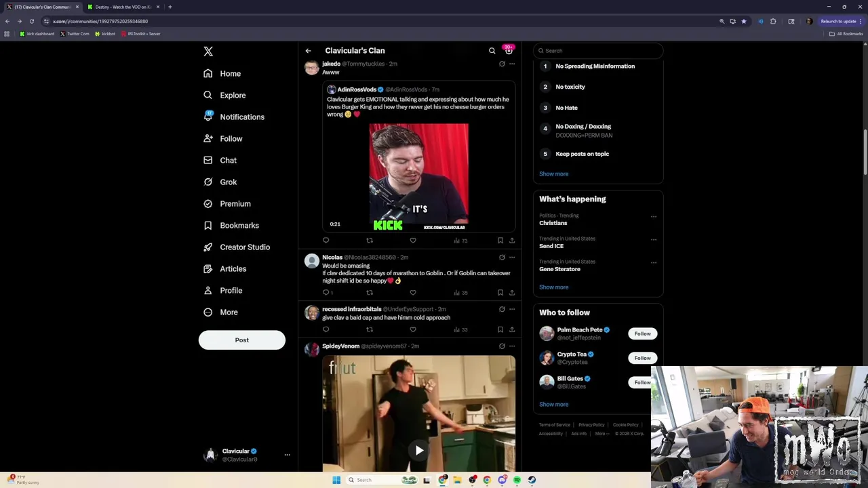Click the Premium sidebar icon
Screen dimensions: 868x488
pos(208,203)
